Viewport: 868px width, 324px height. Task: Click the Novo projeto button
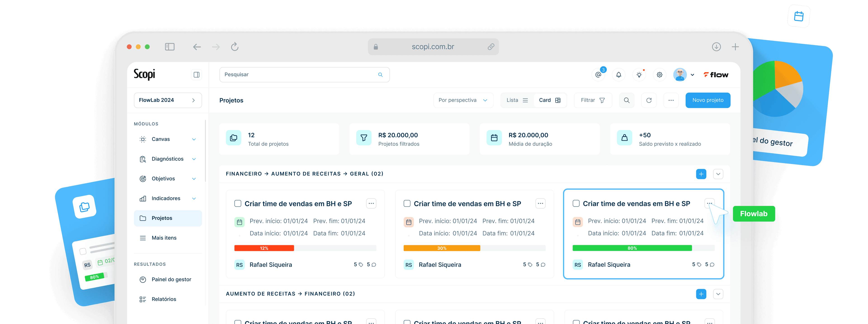point(708,100)
